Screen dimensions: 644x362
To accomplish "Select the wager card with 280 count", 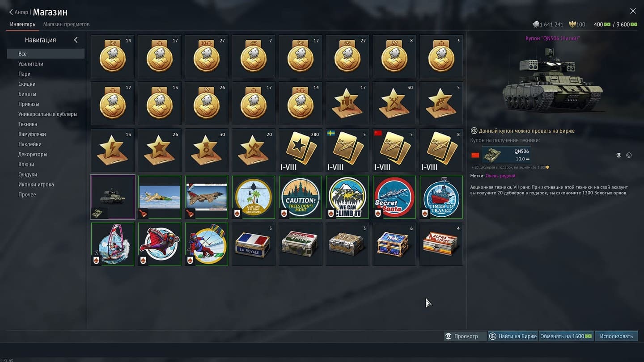I will pyautogui.click(x=300, y=150).
